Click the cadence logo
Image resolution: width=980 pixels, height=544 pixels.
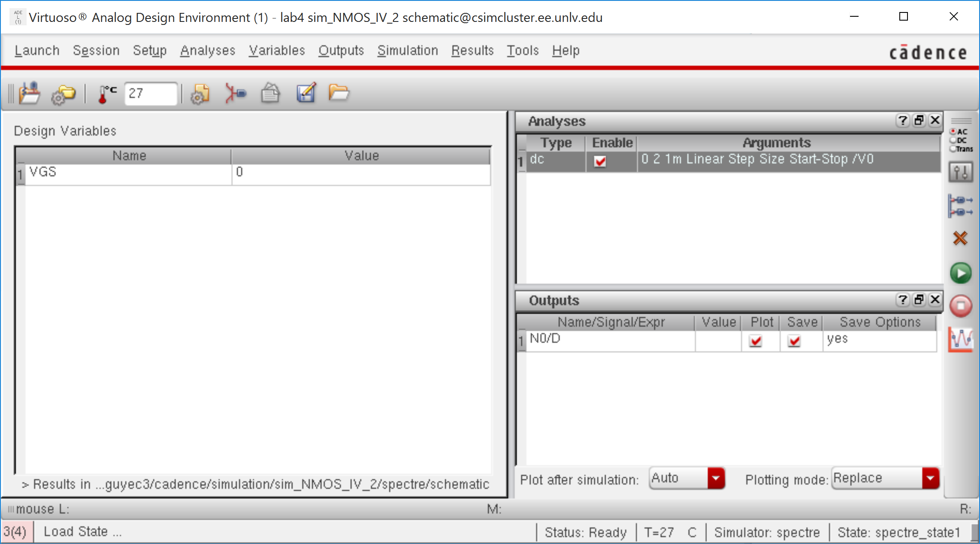point(928,52)
